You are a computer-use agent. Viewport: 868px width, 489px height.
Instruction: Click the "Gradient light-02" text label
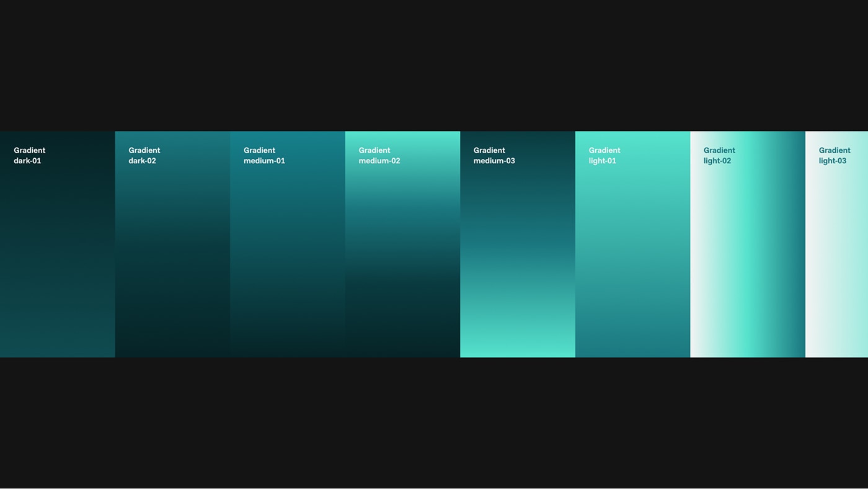(x=719, y=155)
